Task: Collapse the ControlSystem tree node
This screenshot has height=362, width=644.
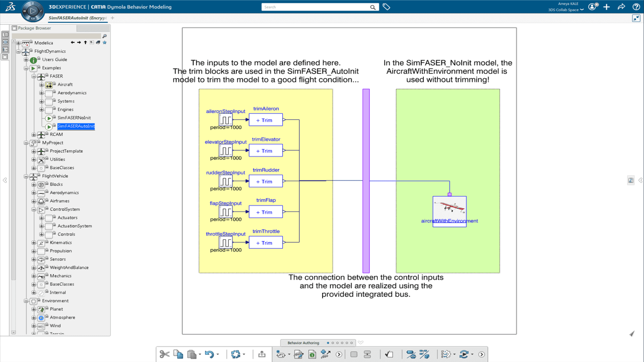Action: pos(34,209)
